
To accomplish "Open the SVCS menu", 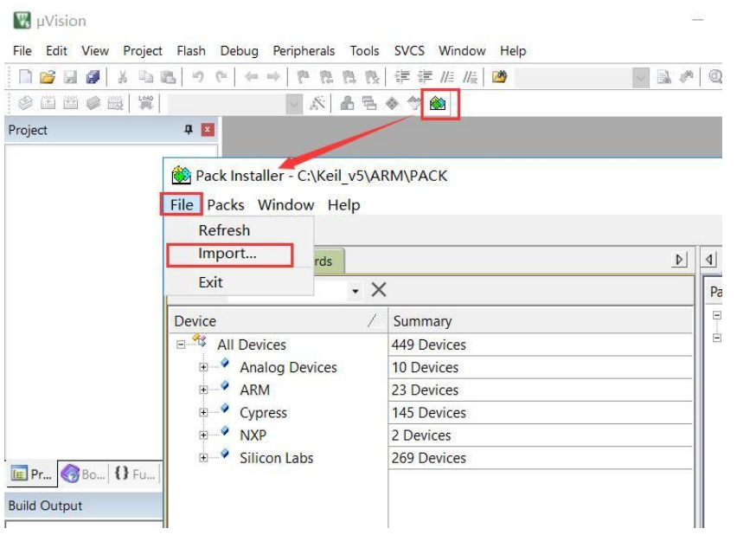I will (x=409, y=51).
